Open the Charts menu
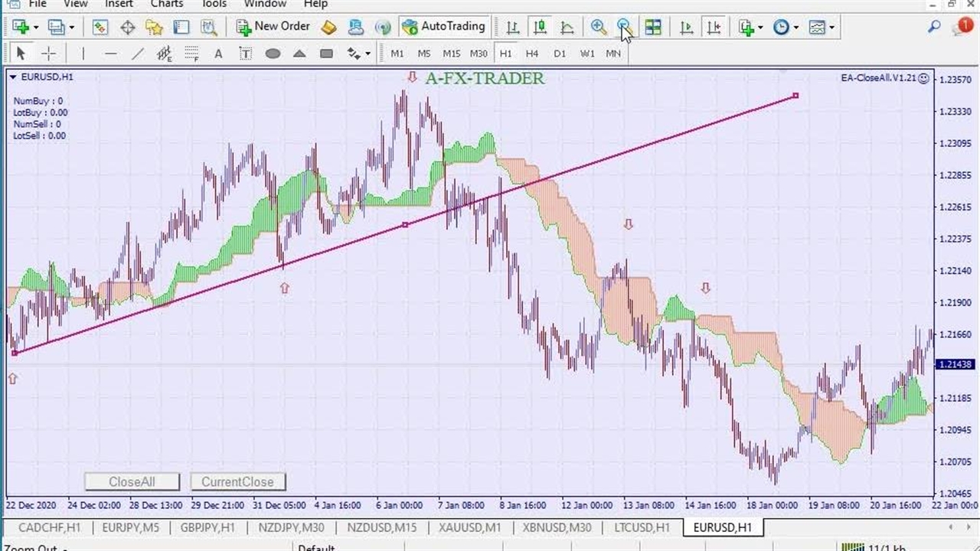 (166, 4)
